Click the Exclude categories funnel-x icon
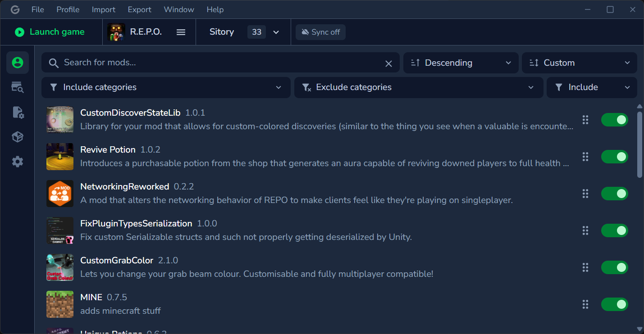644x334 pixels. point(306,87)
